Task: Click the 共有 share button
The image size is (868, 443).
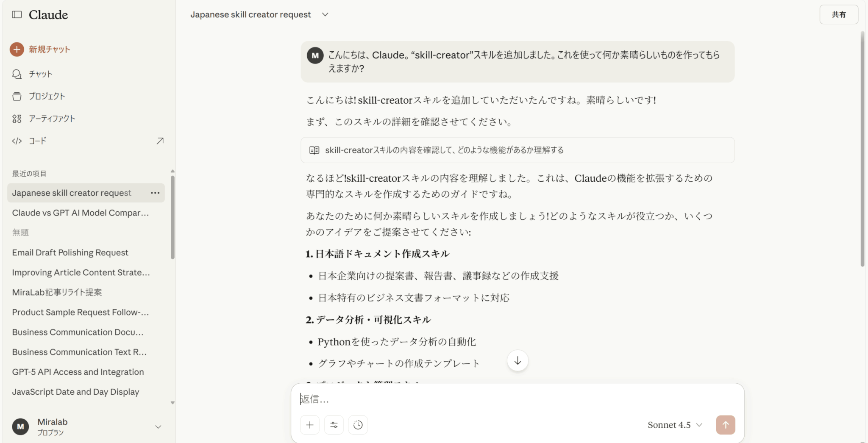Action: tap(838, 15)
